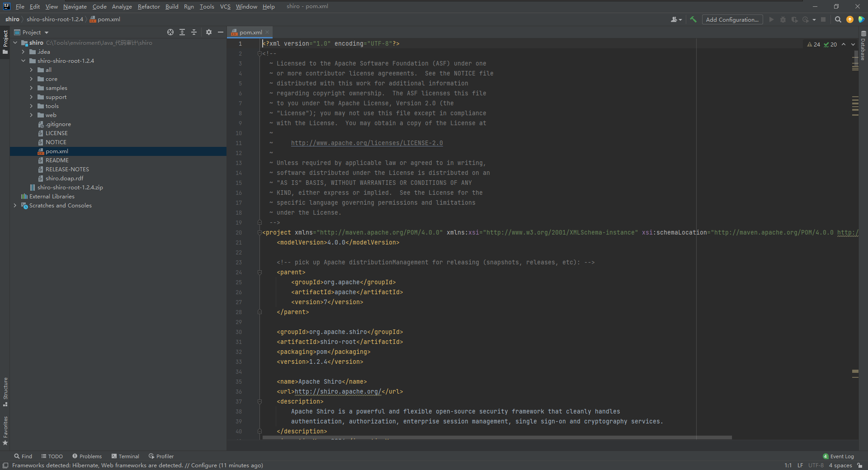Expand the .idea folder

pos(23,52)
